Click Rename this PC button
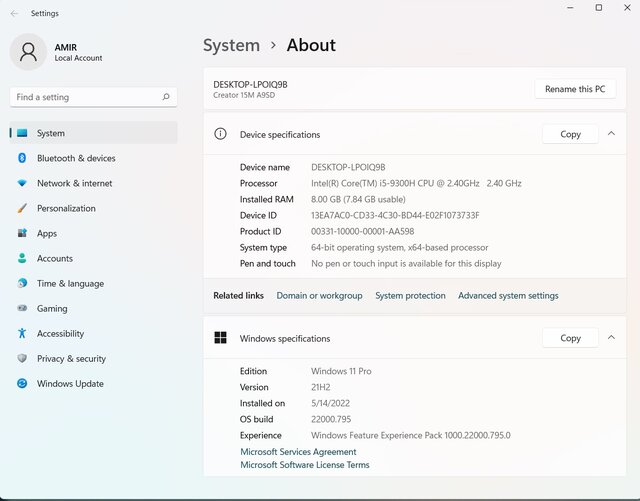Screen dimensions: 640x501 575,89
